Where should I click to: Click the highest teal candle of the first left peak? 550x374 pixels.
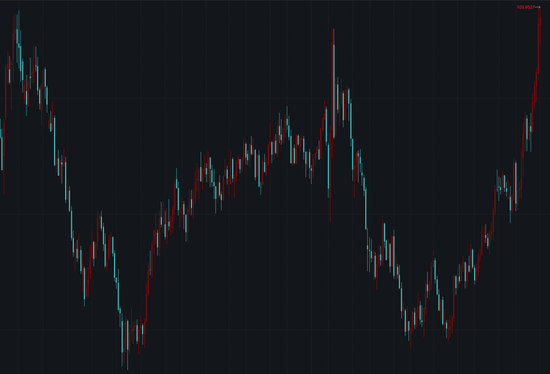click(x=18, y=37)
